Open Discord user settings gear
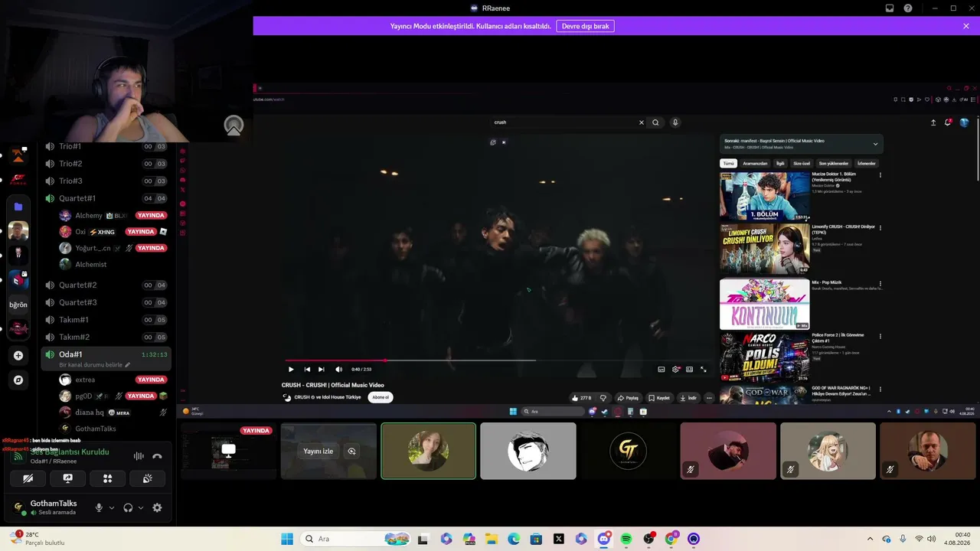This screenshot has height=551, width=980. point(157,507)
